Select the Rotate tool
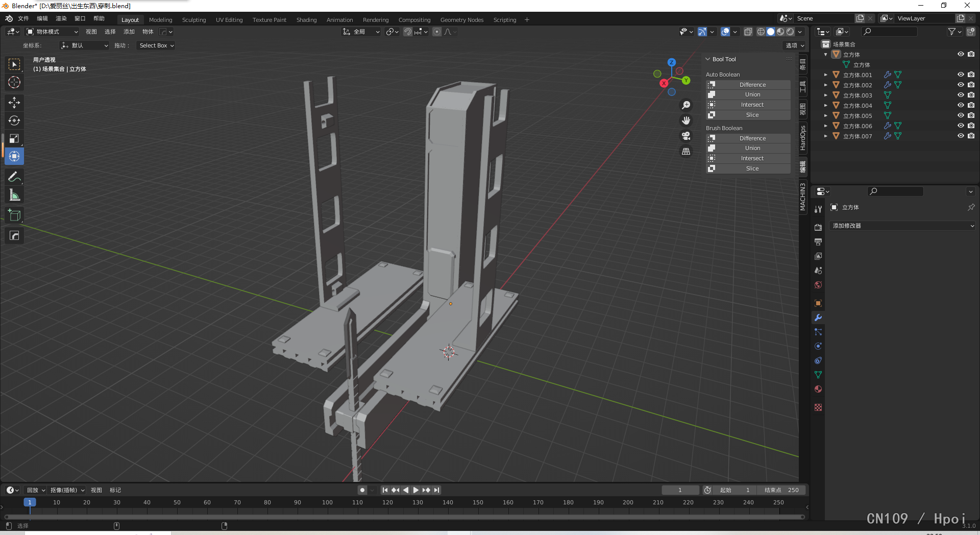This screenshot has width=980, height=535. tap(14, 120)
